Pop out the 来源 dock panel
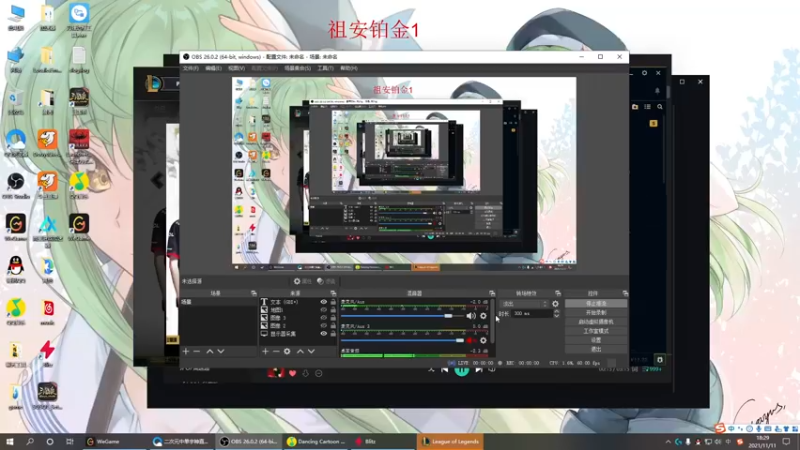The image size is (800, 450). pos(333,293)
